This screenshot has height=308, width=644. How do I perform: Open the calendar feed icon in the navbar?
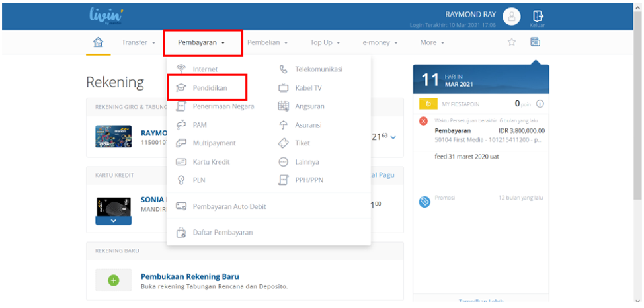[535, 42]
